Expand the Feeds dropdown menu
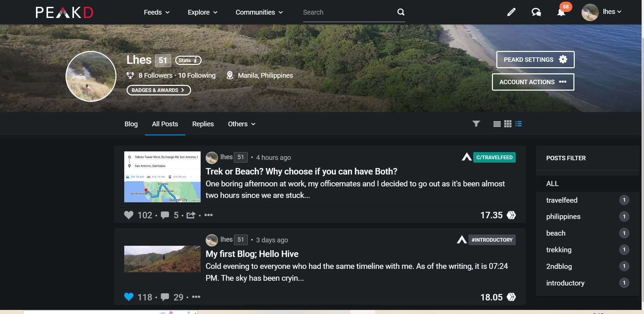 [x=157, y=12]
